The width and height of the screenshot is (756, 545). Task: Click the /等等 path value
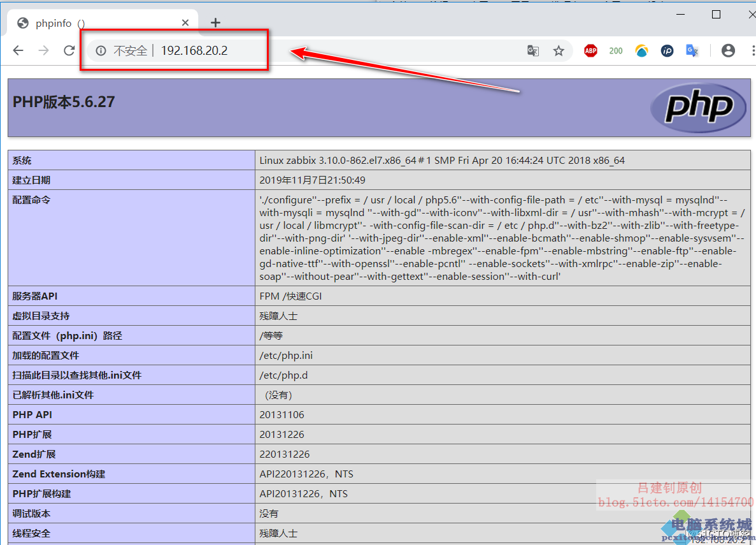(271, 335)
